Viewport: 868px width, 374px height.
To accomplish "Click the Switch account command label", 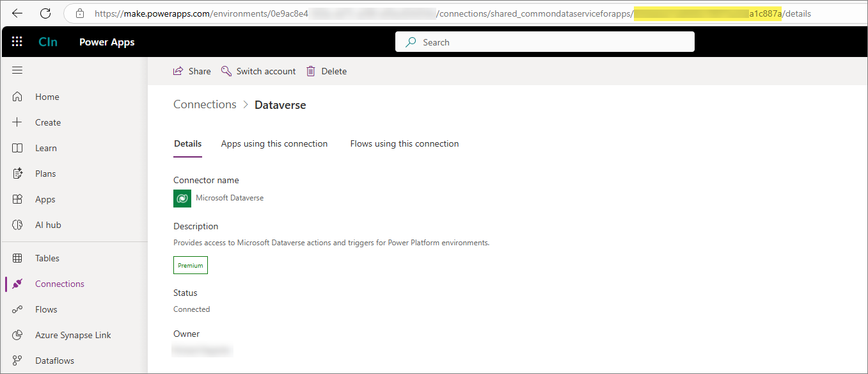I will pyautogui.click(x=266, y=71).
